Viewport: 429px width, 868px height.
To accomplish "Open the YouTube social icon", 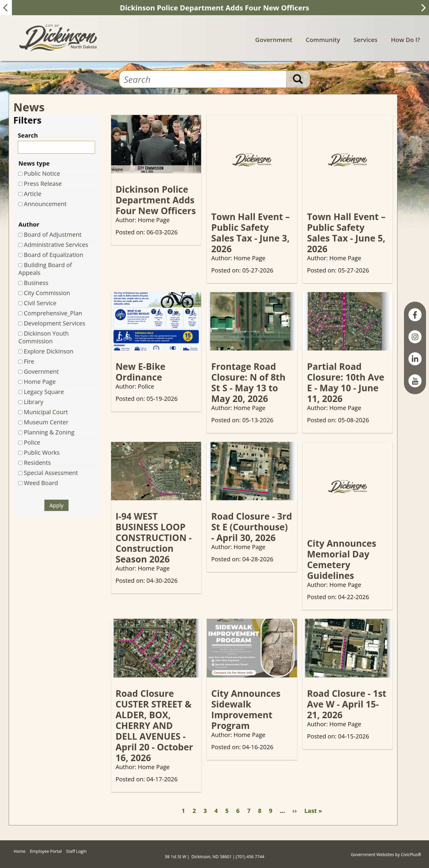I will point(415,381).
